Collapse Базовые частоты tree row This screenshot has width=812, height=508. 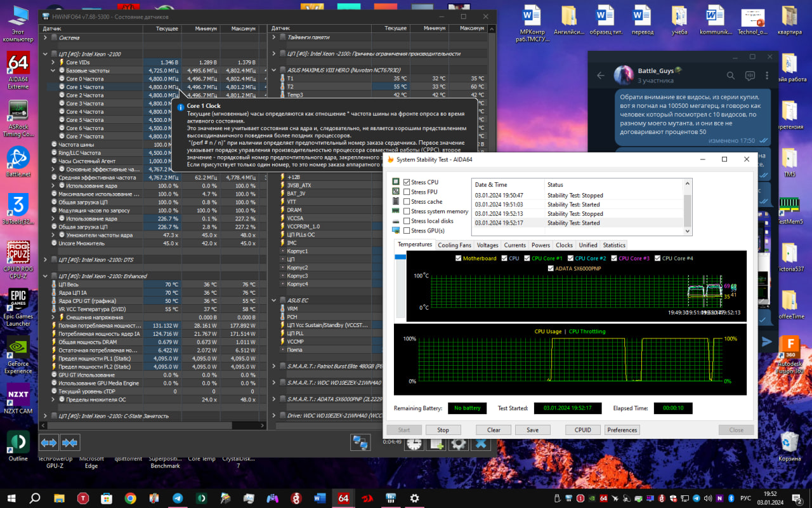[x=53, y=70]
